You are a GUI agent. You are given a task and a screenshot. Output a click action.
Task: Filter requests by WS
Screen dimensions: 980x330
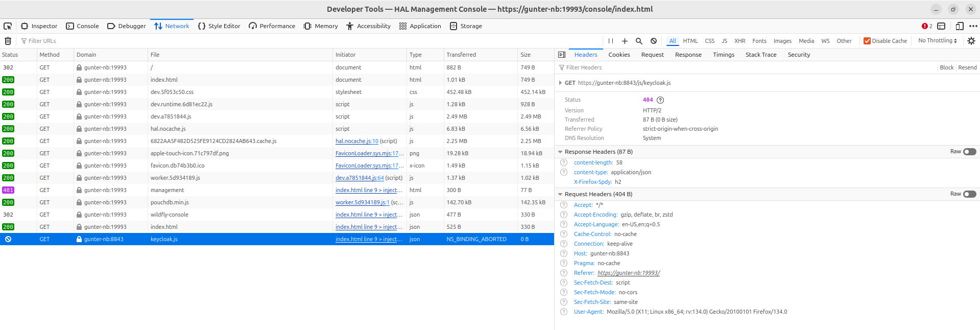click(825, 41)
